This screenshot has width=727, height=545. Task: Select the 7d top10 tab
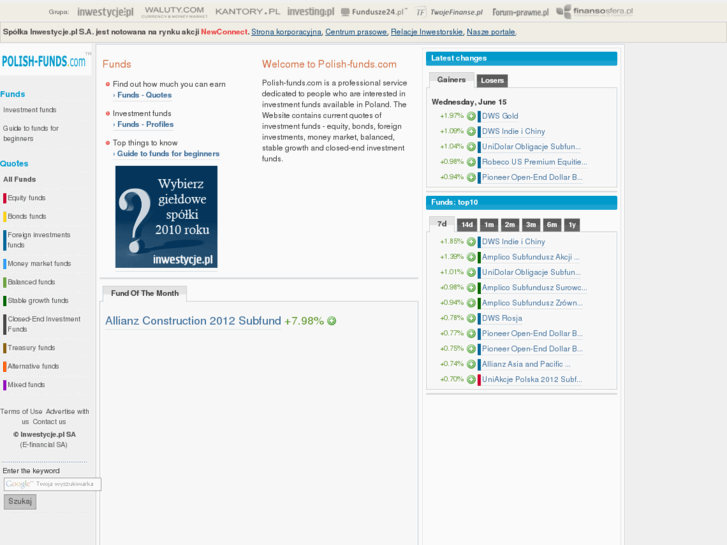pos(442,224)
